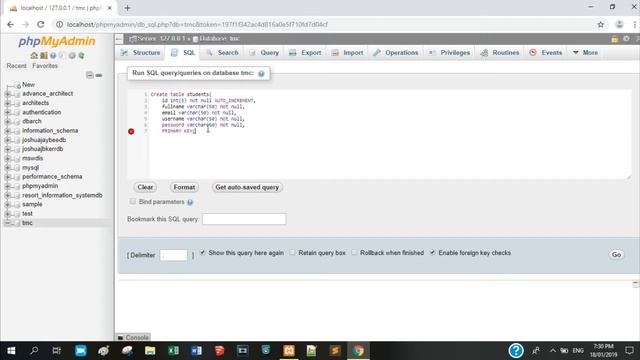Switch to the Search tab
The image size is (640, 360).
click(x=222, y=53)
